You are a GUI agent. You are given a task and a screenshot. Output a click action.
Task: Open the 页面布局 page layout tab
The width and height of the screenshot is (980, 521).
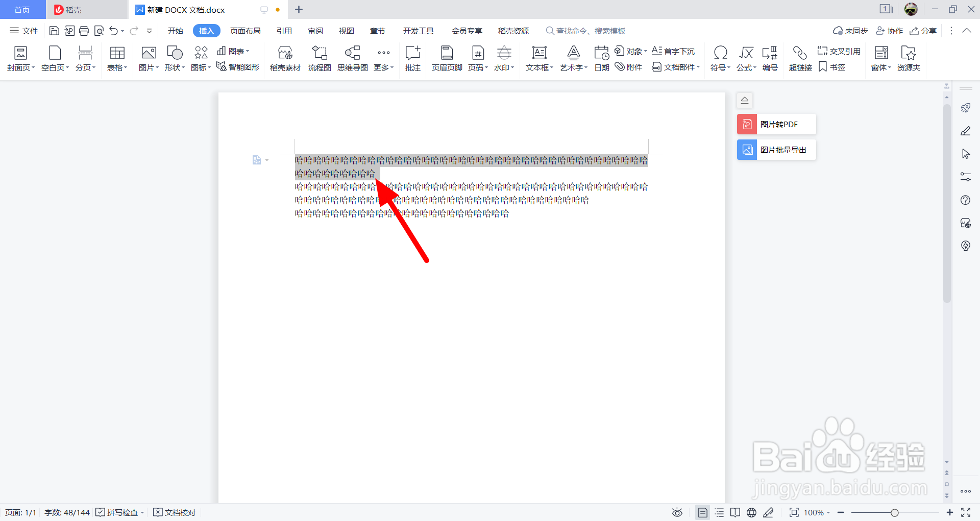(245, 31)
